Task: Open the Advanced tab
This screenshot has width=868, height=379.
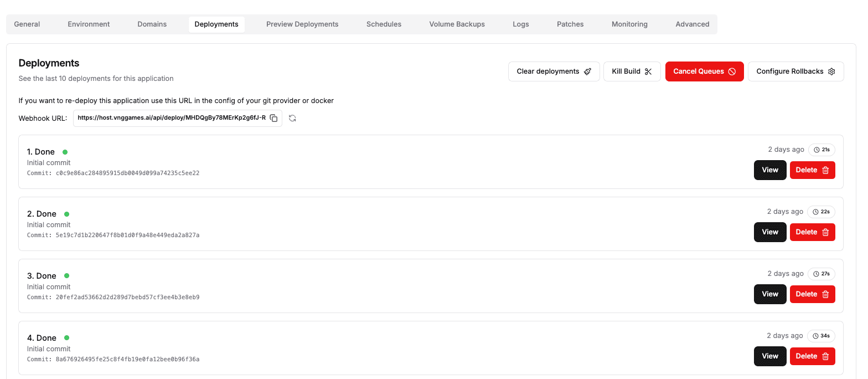Action: tap(693, 24)
